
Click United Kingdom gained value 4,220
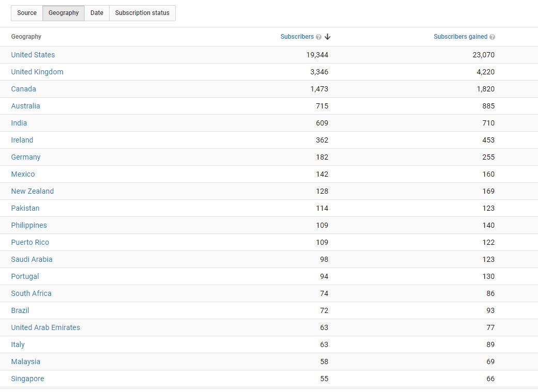[485, 72]
